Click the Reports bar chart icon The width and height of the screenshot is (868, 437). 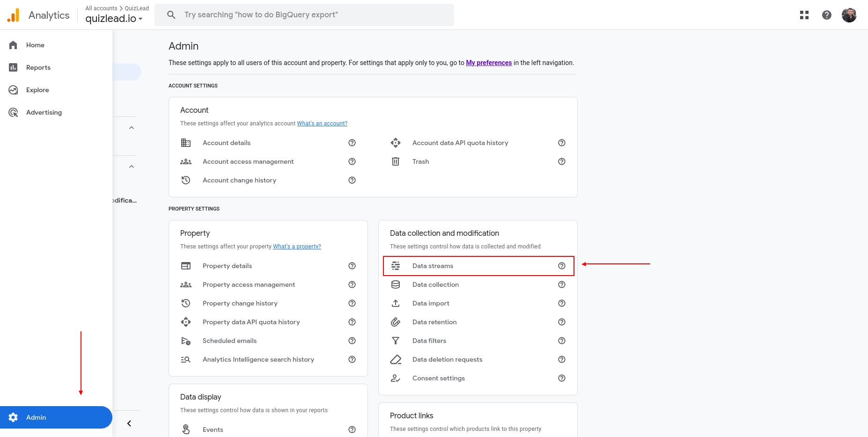pos(13,67)
